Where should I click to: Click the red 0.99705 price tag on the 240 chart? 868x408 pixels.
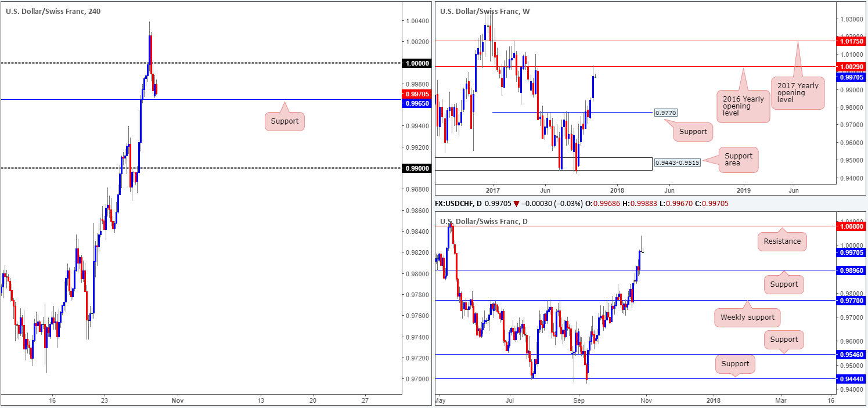(x=418, y=93)
